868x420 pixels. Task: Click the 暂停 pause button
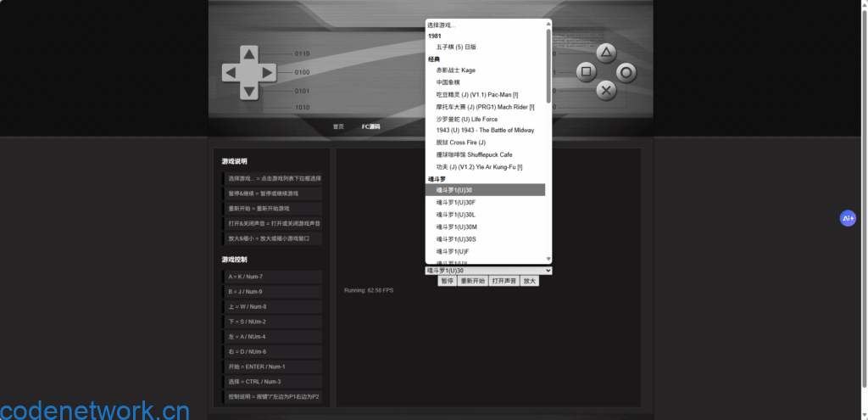pos(448,281)
